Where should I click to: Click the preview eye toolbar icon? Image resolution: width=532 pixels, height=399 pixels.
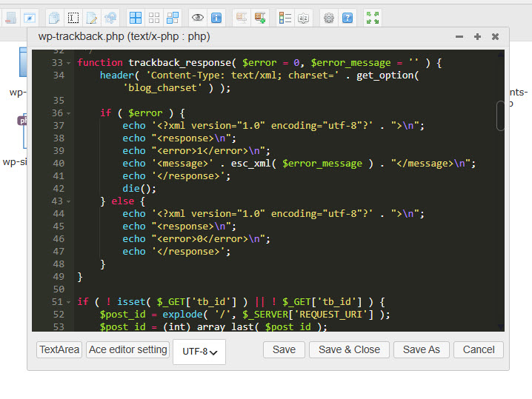pos(198,18)
